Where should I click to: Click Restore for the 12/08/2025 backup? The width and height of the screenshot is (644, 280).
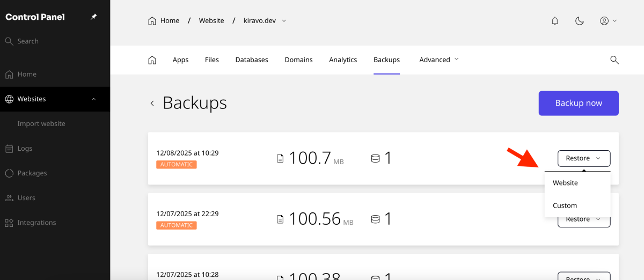[x=583, y=158]
